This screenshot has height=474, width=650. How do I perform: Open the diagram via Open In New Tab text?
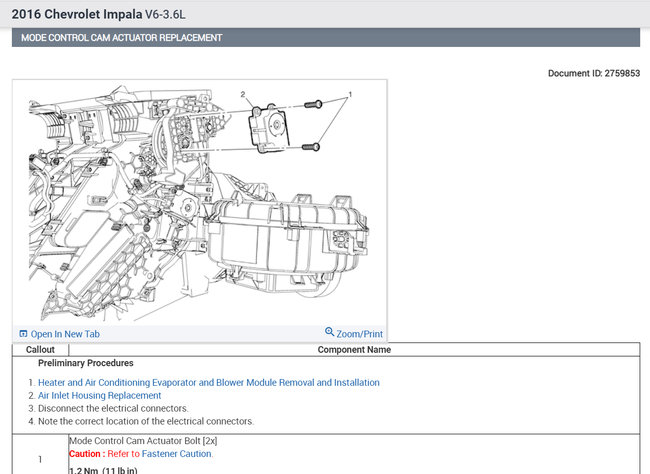(x=65, y=334)
